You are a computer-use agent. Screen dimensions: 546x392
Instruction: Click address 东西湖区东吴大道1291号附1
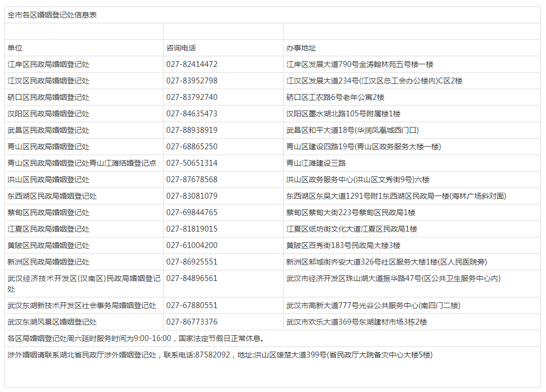(x=396, y=196)
